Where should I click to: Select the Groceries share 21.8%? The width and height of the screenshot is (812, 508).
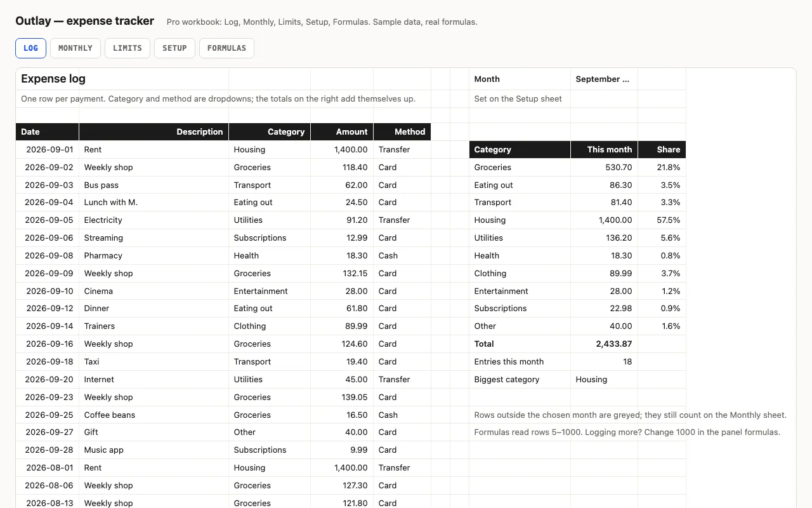point(662,168)
